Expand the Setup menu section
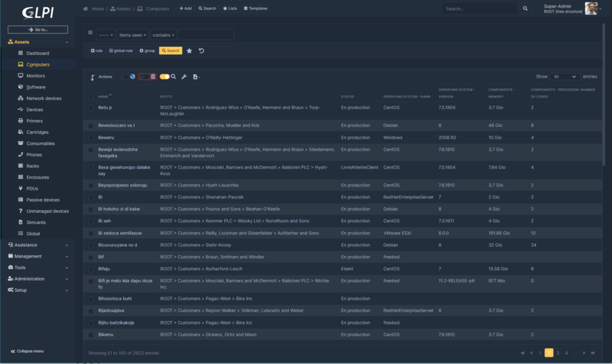This screenshot has width=612, height=364. (x=38, y=290)
